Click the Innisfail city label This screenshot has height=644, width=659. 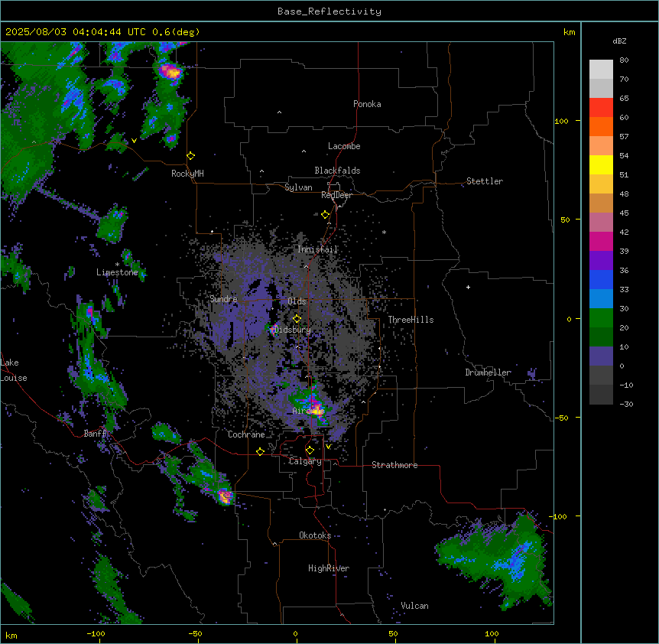click(318, 249)
